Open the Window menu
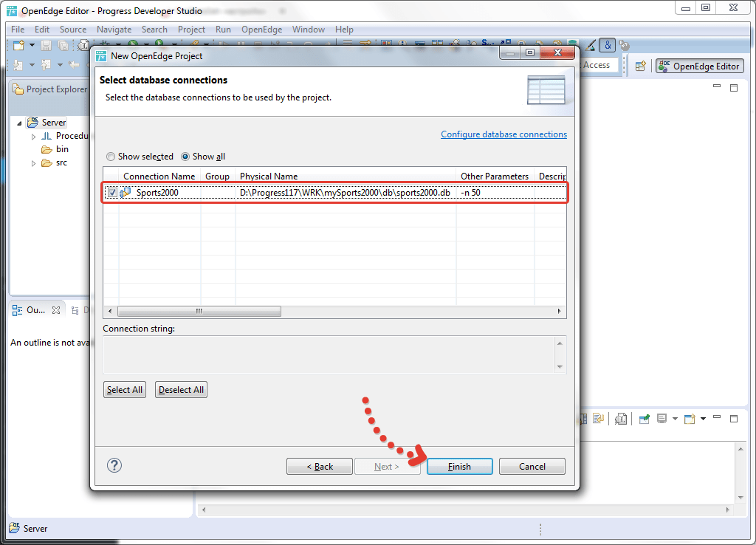 point(309,30)
